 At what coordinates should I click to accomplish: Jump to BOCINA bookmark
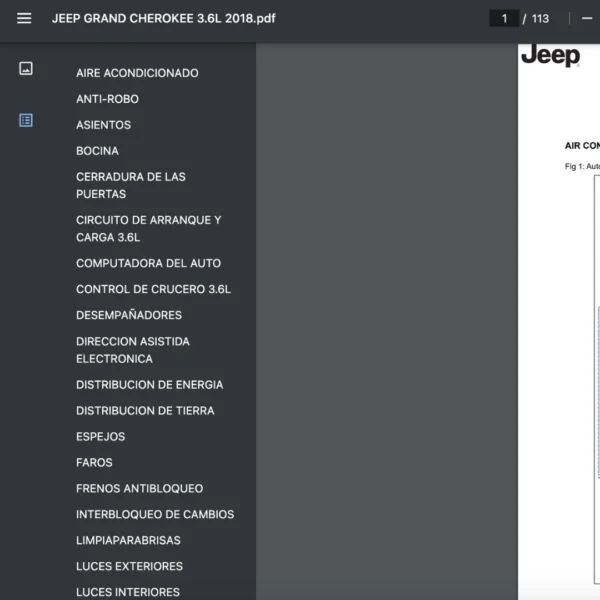click(x=97, y=151)
